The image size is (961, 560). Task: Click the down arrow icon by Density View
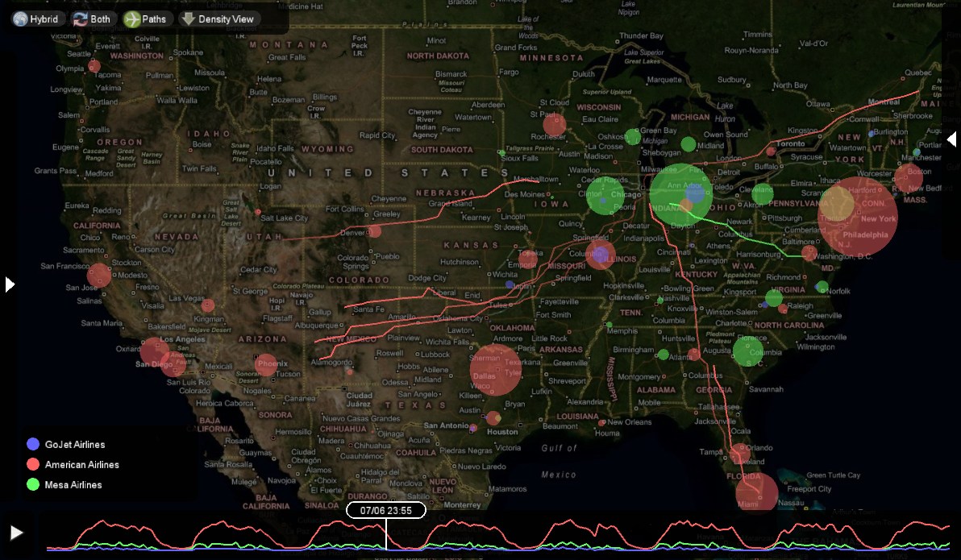[188, 19]
